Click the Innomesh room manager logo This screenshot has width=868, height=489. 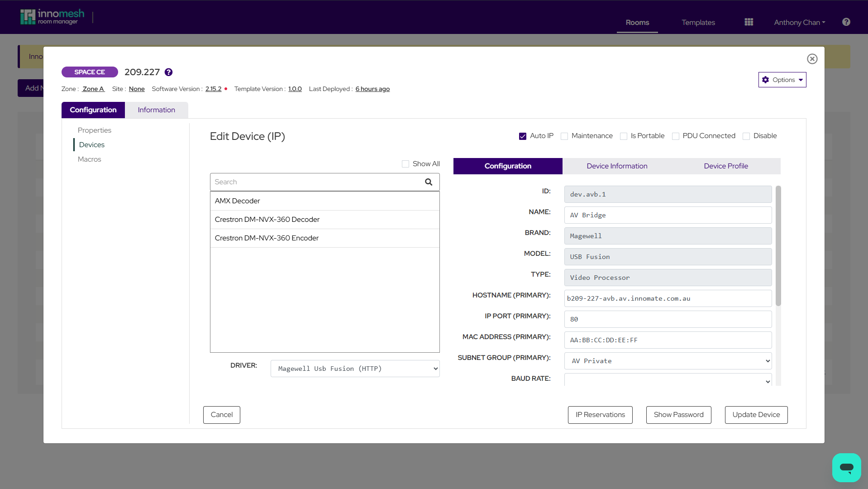pyautogui.click(x=52, y=17)
